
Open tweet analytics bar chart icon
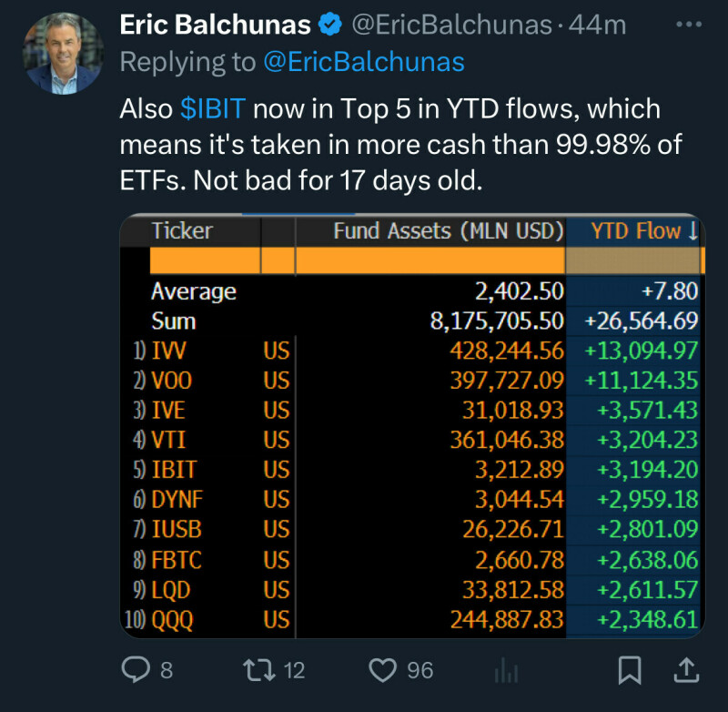click(x=504, y=672)
